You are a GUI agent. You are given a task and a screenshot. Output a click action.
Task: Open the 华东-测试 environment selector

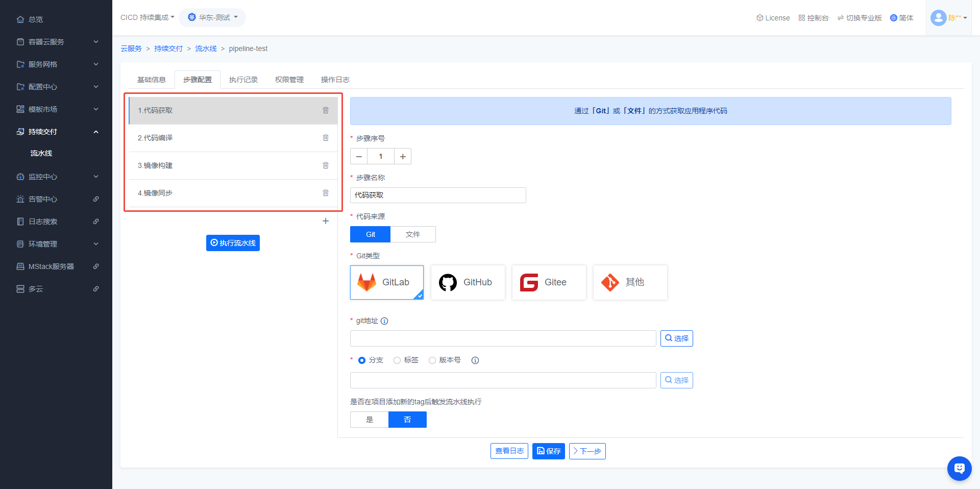point(212,17)
